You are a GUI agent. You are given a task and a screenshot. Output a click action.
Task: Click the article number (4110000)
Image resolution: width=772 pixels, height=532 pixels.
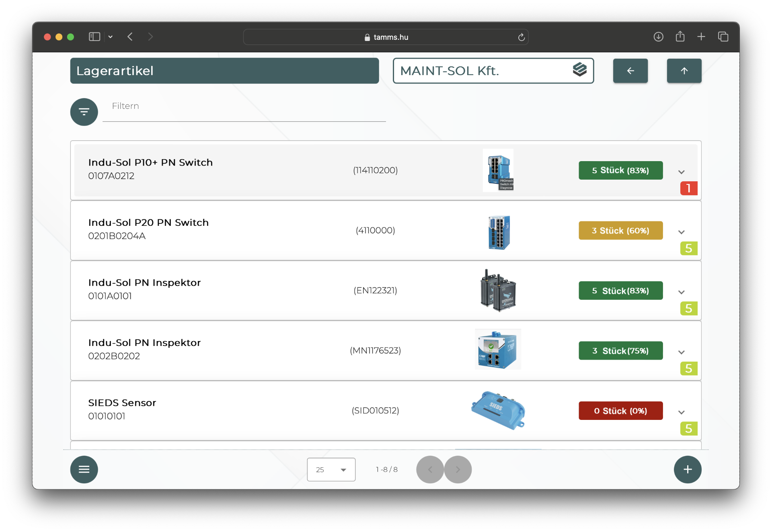(x=375, y=230)
